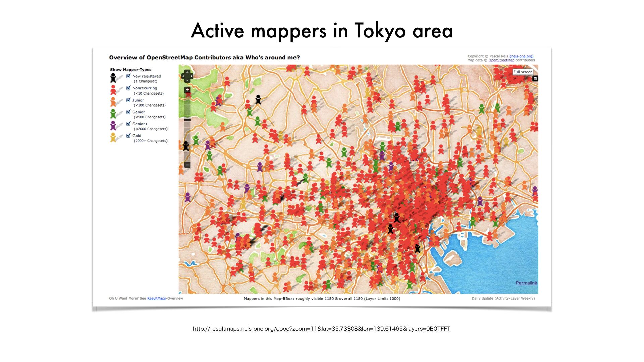This screenshot has height=362, width=644.
Task: Open the layer switcher icon
Action: tap(535, 78)
